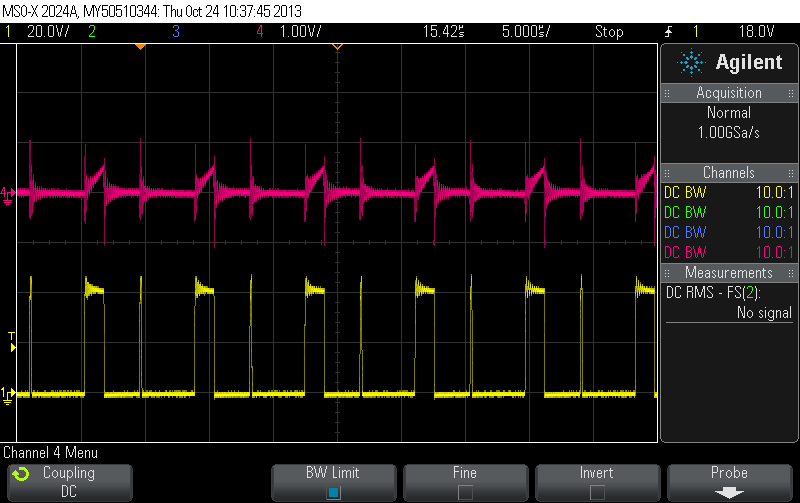
Task: Click the grip dots right of Measurements
Action: click(791, 273)
